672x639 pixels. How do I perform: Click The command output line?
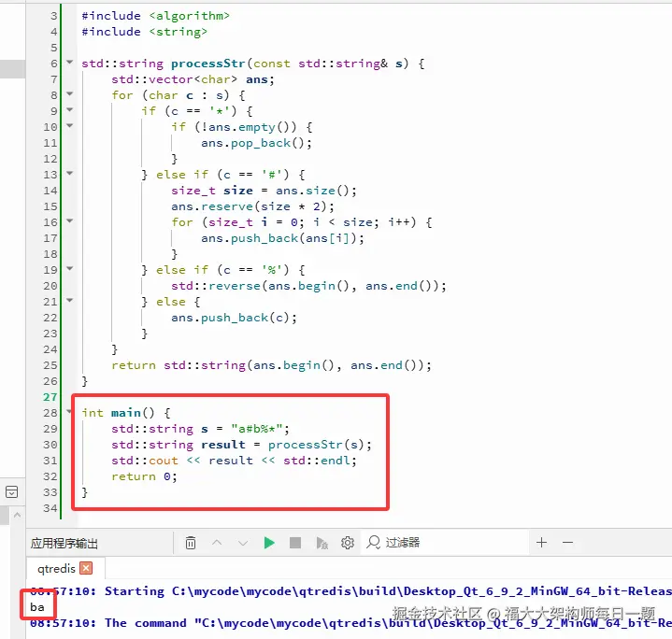(350, 623)
